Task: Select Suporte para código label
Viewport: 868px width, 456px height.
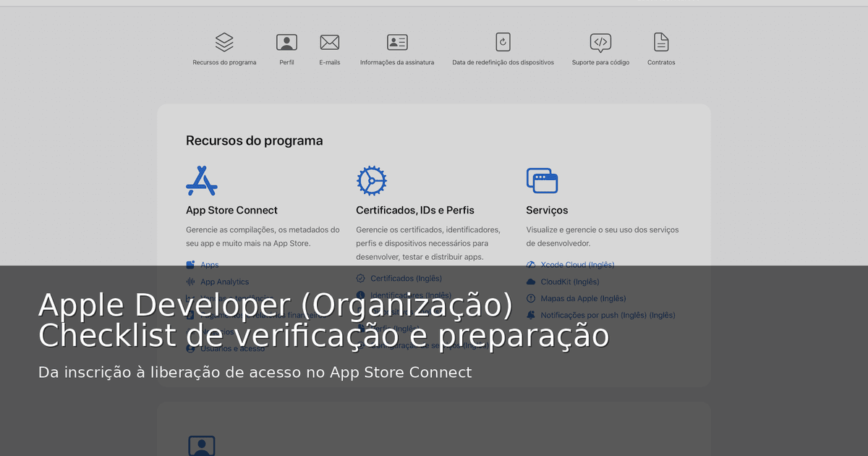Action: tap(600, 62)
